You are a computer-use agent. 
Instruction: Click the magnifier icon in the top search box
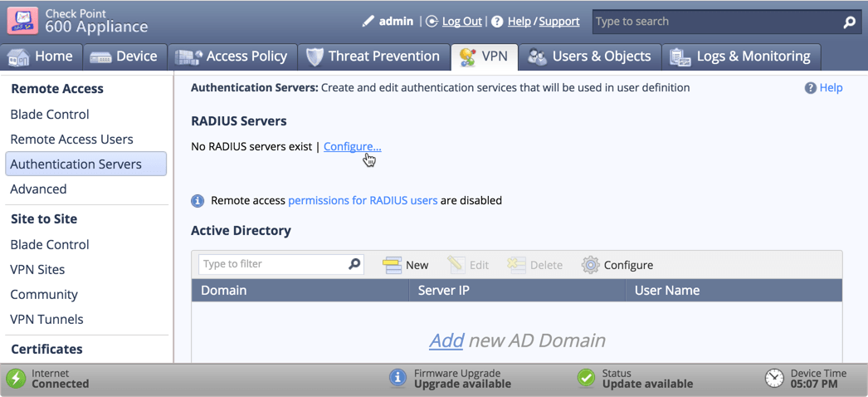click(849, 22)
